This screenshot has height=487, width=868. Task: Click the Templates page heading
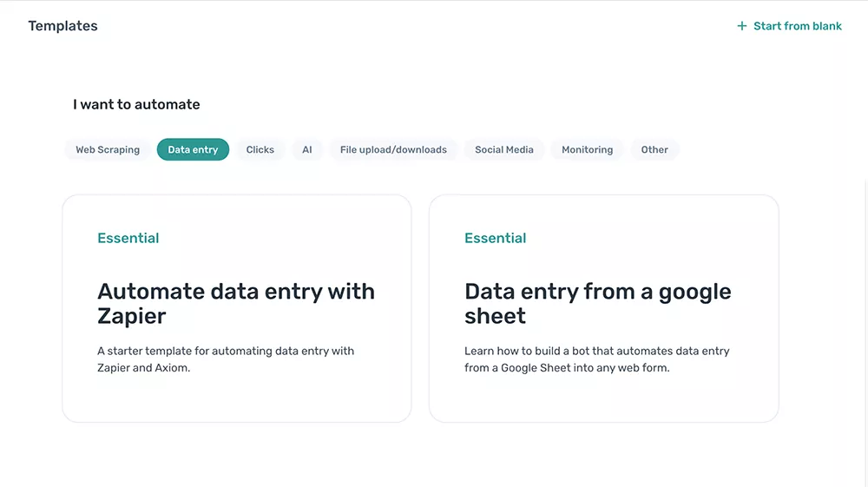[62, 26]
